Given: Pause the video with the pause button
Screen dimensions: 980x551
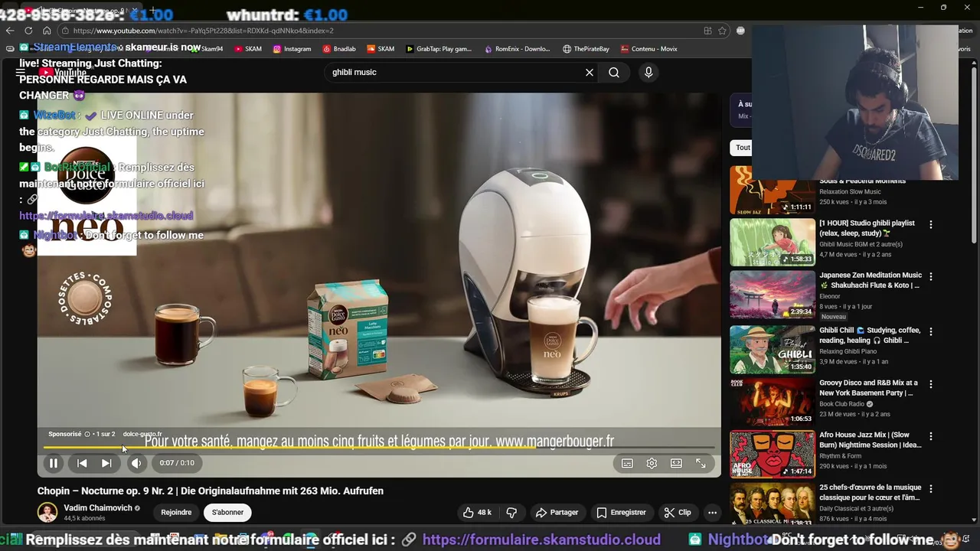Looking at the screenshot, I should point(54,463).
